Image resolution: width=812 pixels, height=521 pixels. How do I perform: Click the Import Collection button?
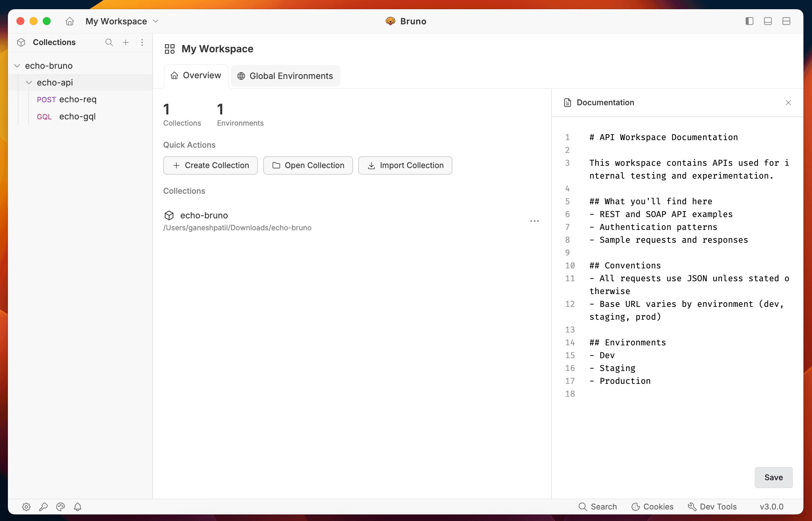coord(405,165)
